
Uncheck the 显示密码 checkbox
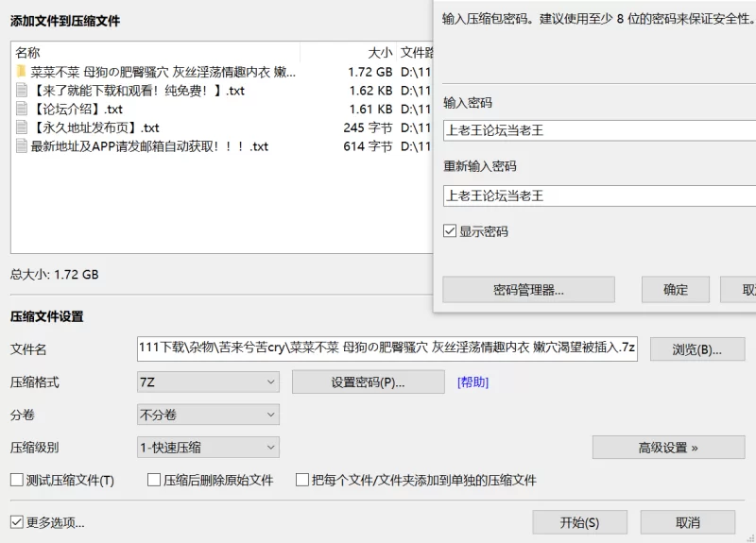[x=450, y=231]
